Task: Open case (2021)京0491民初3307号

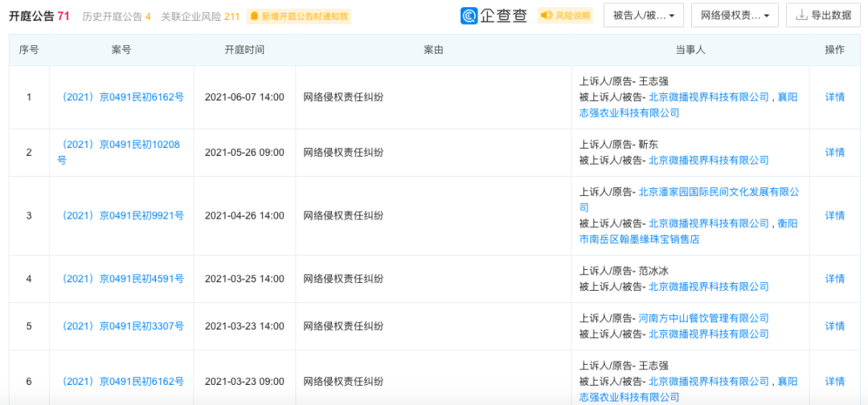Action: (x=123, y=326)
